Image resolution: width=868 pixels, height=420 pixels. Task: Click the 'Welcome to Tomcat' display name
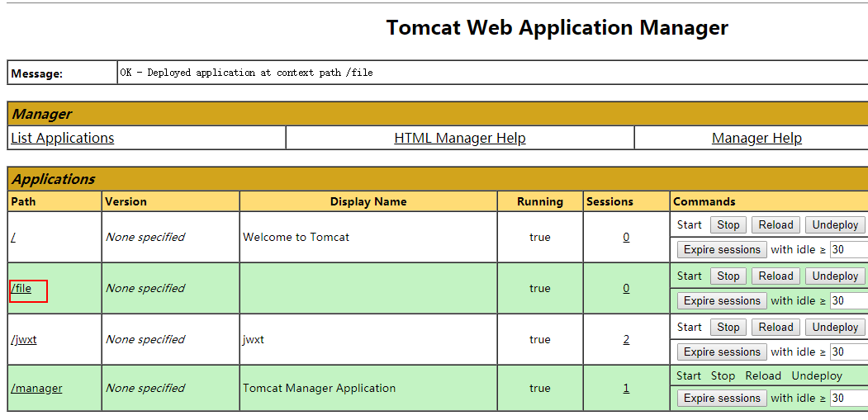click(x=296, y=237)
